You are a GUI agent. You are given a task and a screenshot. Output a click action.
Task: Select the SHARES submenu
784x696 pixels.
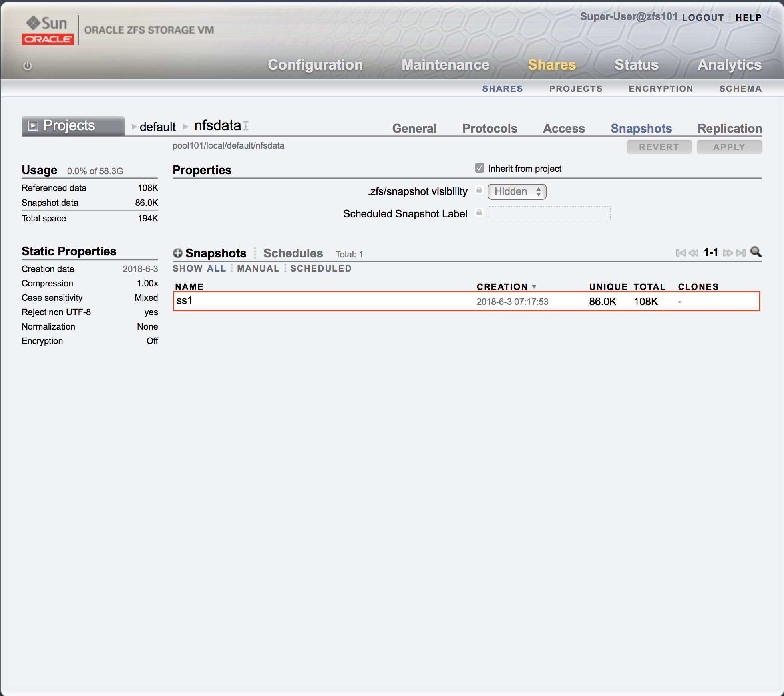tap(502, 89)
